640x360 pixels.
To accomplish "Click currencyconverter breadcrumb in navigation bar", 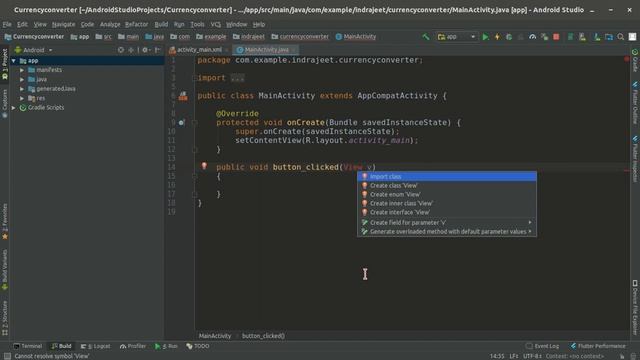I will 300,37.
